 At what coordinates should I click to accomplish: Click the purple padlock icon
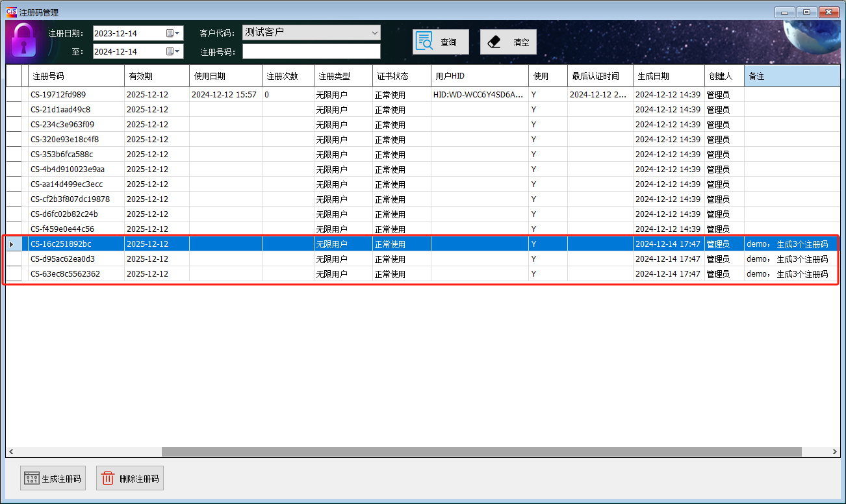click(x=25, y=41)
